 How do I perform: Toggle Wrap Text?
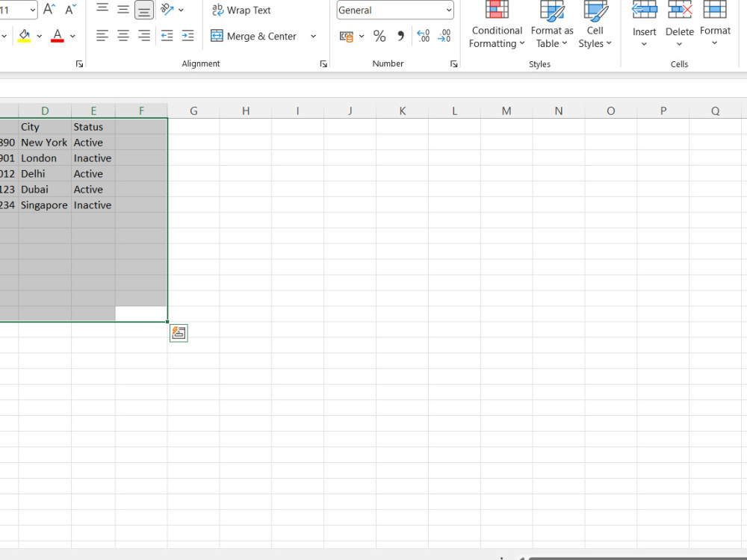click(241, 10)
